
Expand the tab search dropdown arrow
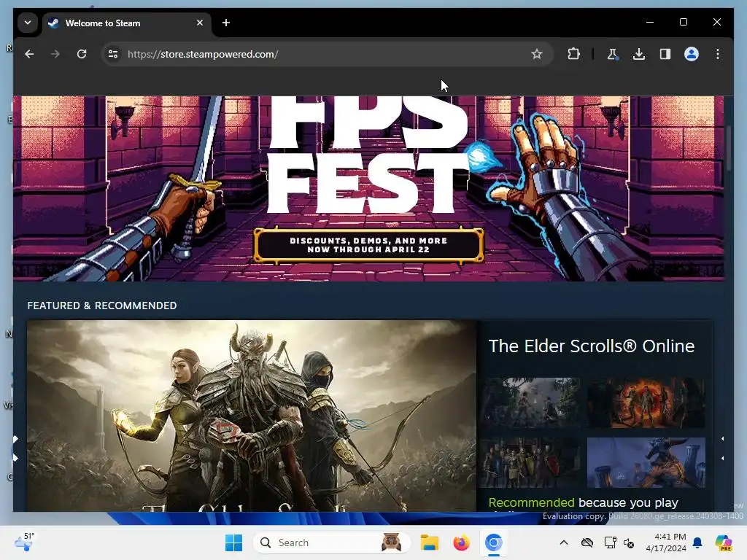point(28,23)
